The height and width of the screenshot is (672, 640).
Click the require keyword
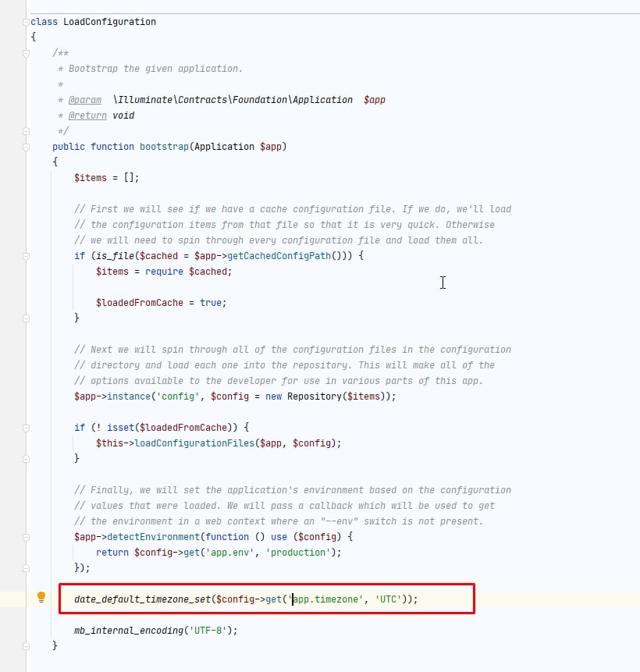(164, 272)
